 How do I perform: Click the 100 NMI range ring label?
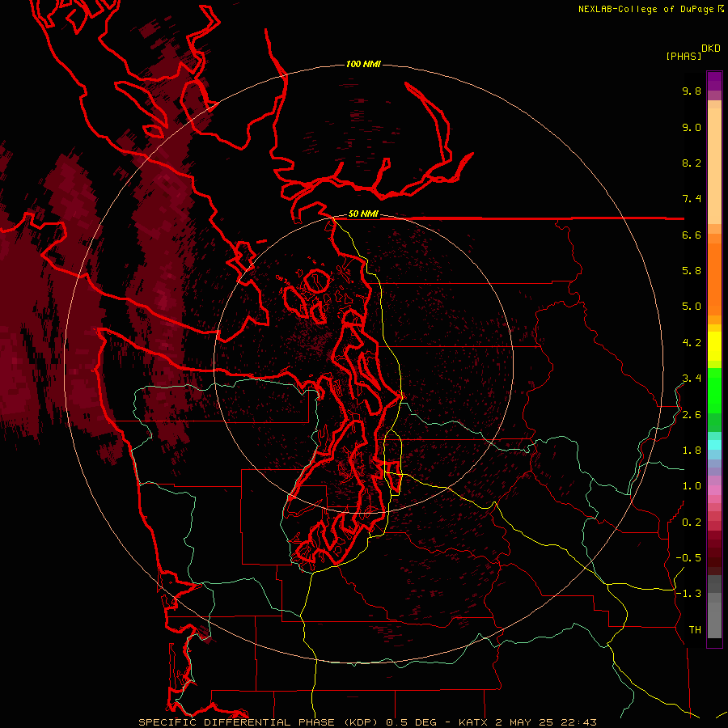[x=363, y=64]
